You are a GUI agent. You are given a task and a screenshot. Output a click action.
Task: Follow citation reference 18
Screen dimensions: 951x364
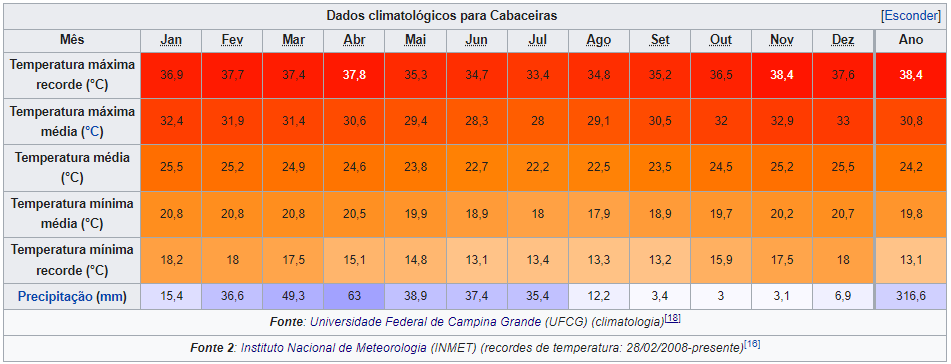(x=671, y=318)
